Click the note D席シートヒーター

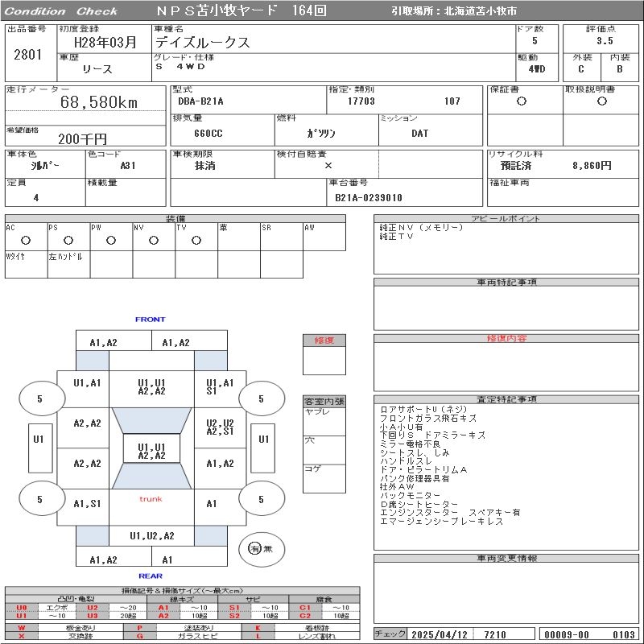419,505
